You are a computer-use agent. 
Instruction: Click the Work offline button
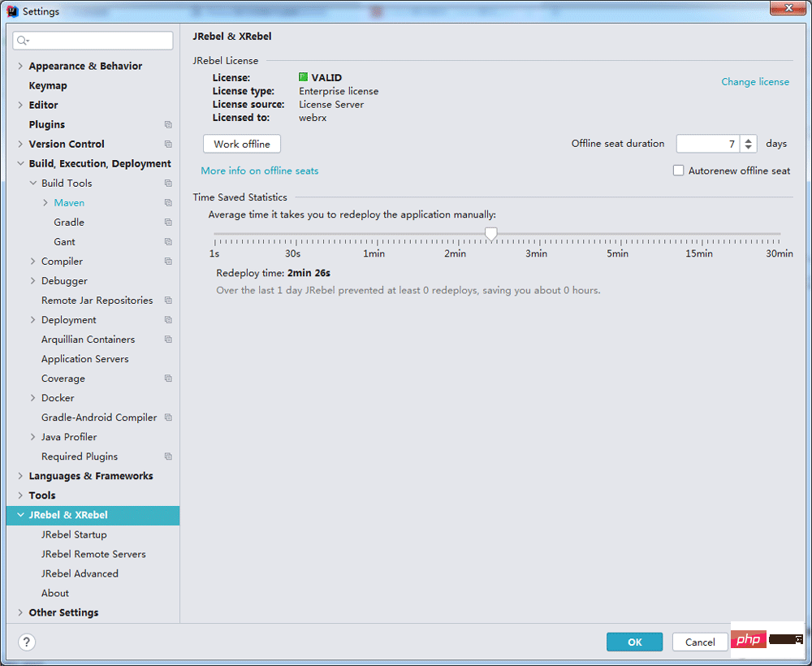point(242,144)
